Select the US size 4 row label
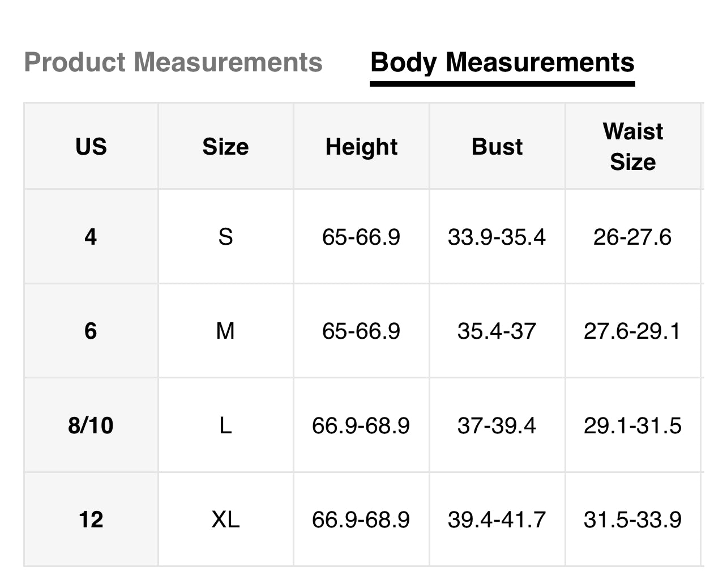The height and width of the screenshot is (588, 727). coord(91,236)
